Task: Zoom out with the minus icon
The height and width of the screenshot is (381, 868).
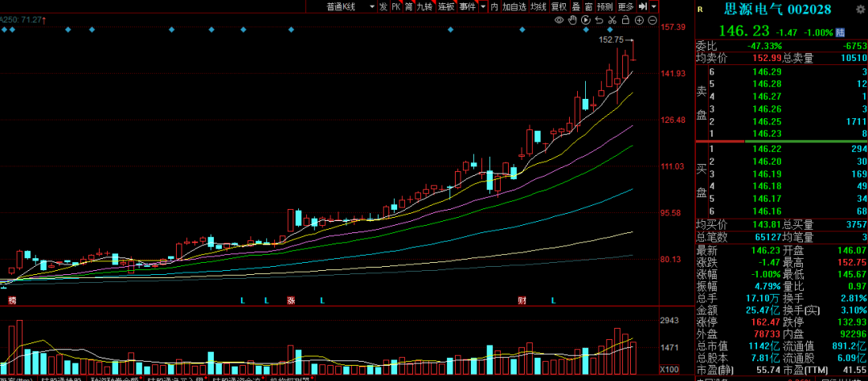Action: [x=651, y=20]
